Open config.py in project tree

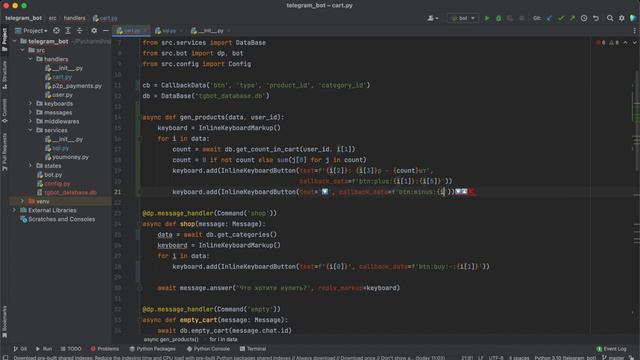[x=53, y=184]
